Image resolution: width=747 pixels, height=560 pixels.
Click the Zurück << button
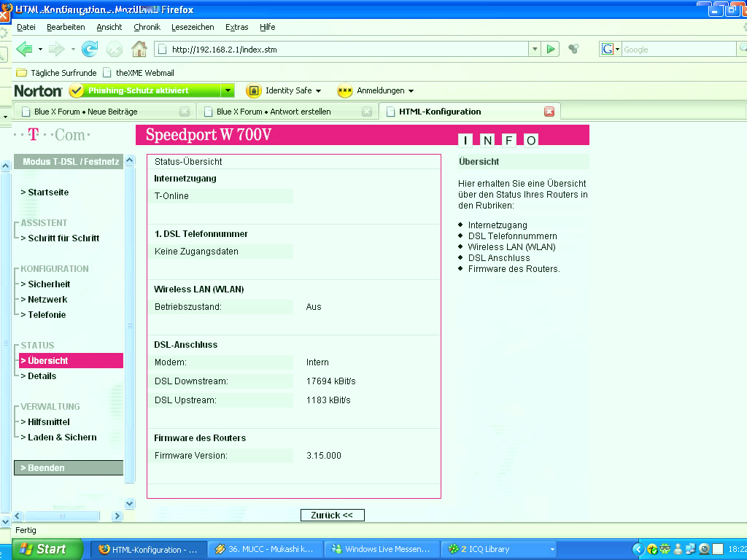point(332,516)
